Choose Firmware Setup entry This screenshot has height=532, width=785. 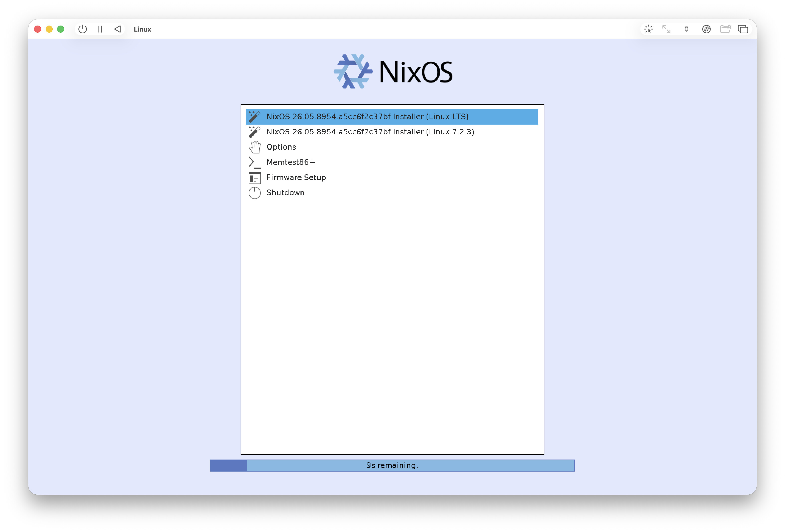[392, 177]
